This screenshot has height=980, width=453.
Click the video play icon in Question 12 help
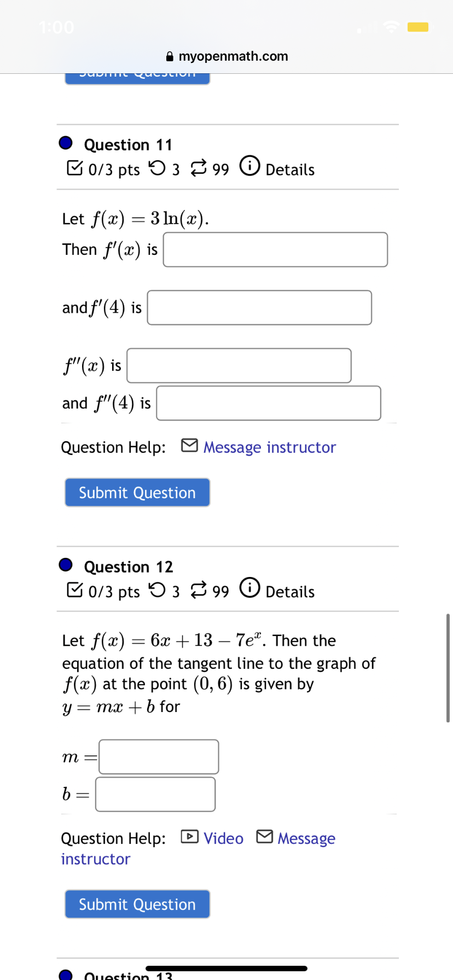188,837
